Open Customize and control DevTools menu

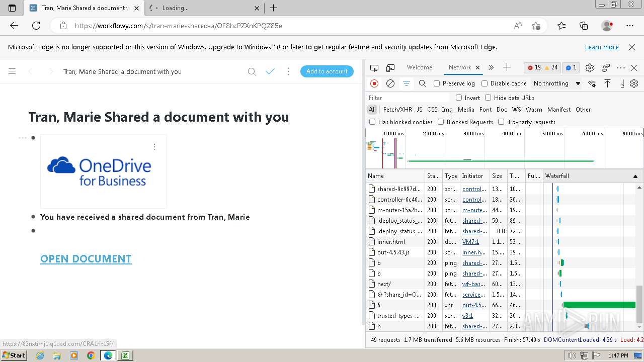click(x=621, y=68)
